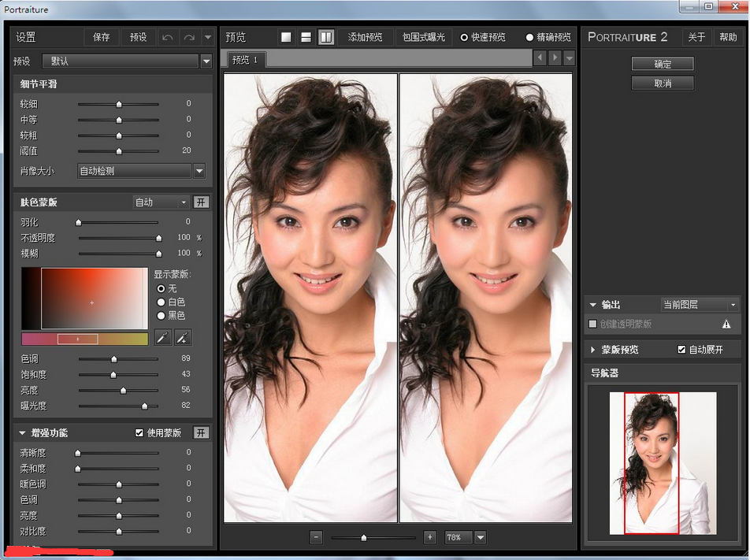Select the side-by-side split preview icon
This screenshot has height=560, width=750.
click(326, 36)
